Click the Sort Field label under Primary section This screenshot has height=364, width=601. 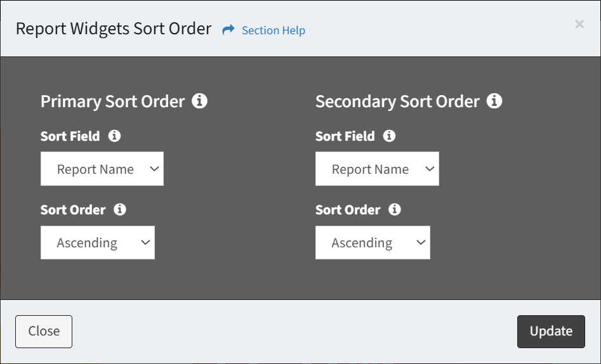(70, 136)
